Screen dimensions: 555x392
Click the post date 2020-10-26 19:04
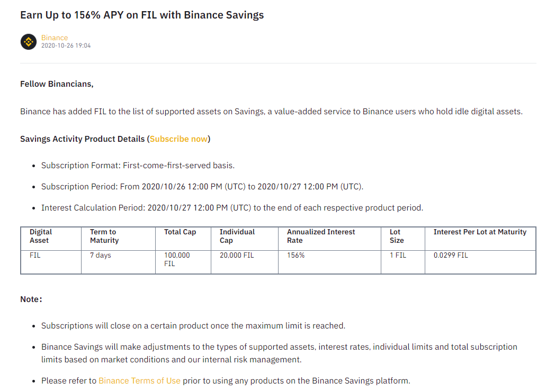[66, 45]
